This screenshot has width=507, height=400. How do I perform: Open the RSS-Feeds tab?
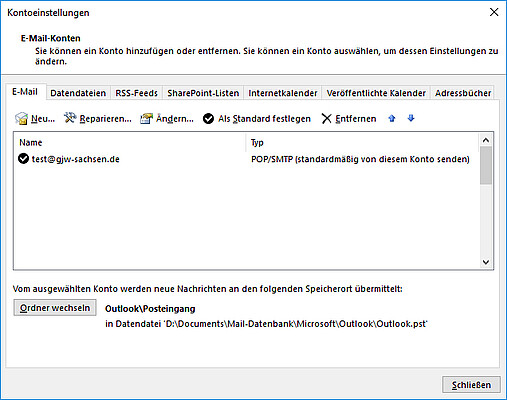pos(136,93)
